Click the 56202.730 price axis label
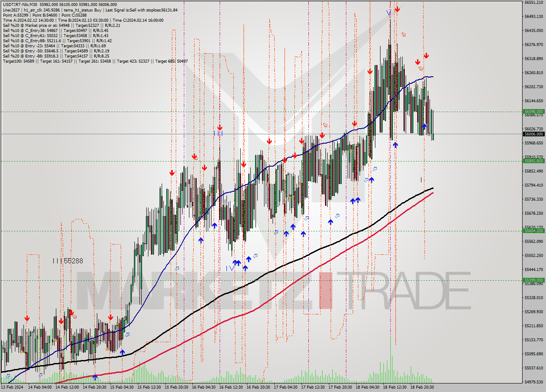The height and width of the screenshot is (392, 546). point(534,86)
